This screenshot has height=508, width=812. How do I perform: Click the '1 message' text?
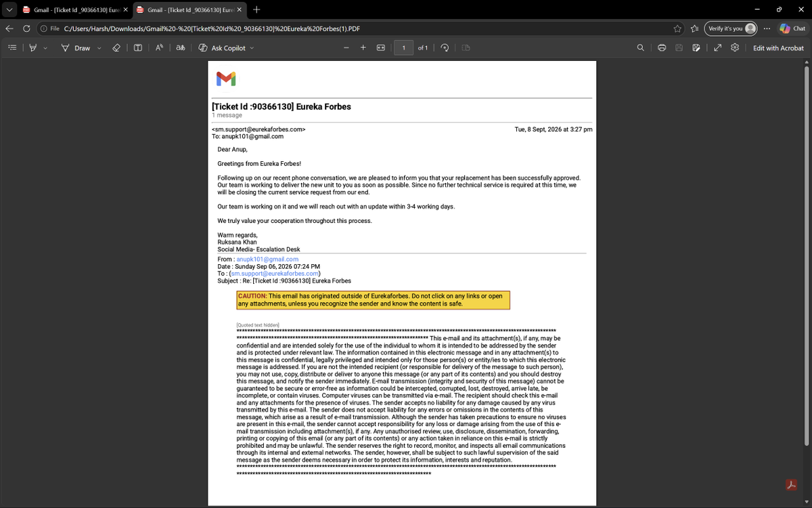point(227,115)
